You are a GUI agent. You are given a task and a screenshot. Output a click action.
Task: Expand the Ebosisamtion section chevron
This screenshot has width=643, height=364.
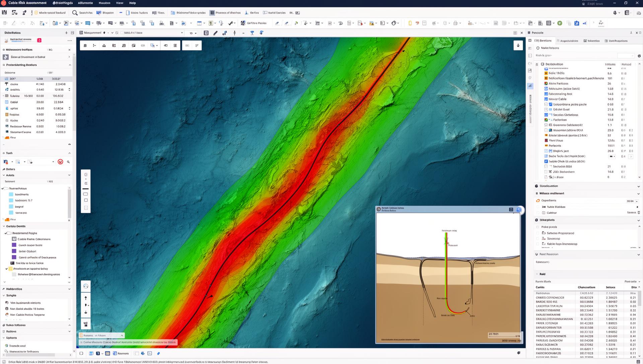click(638, 186)
